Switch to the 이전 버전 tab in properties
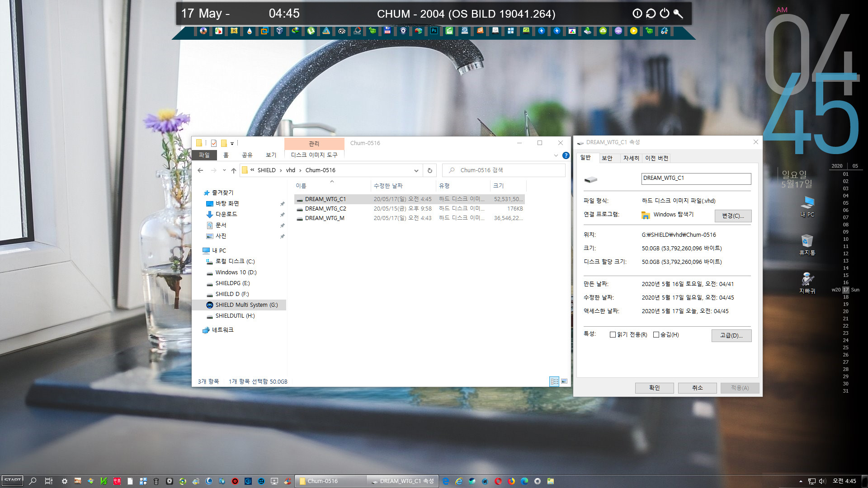Viewport: 868px width, 488px height. pyautogui.click(x=656, y=158)
